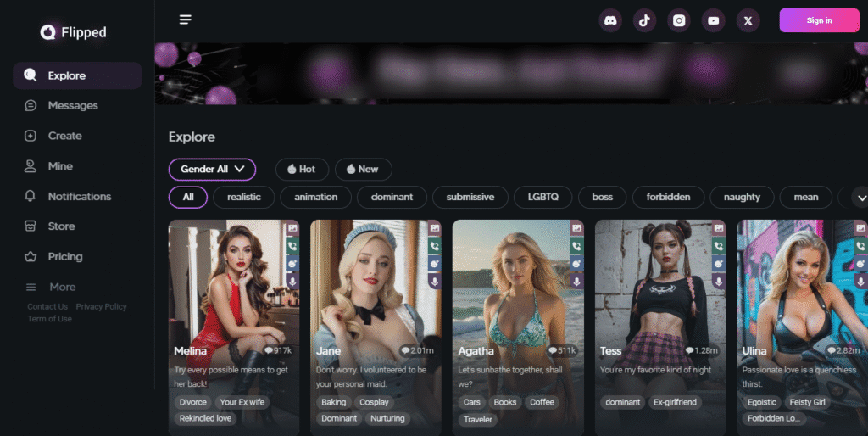Click the Traveler tag on Agatha's card
Image resolution: width=868 pixels, height=436 pixels.
478,419
